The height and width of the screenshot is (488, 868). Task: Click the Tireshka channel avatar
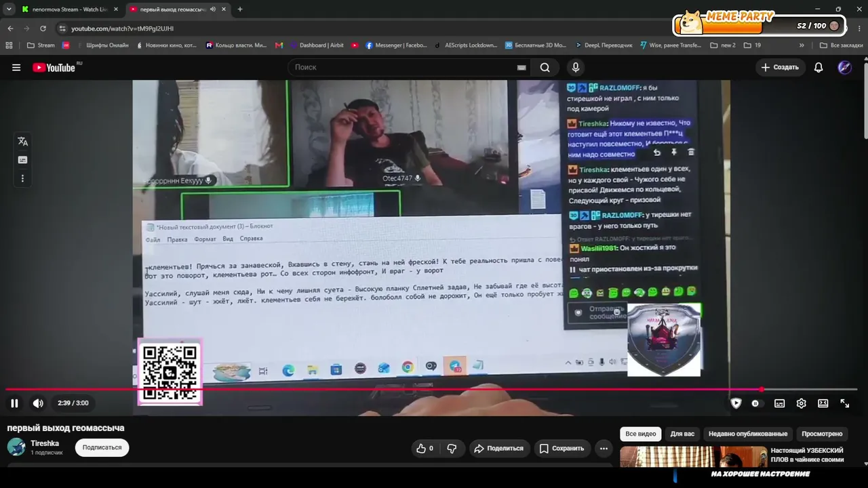[16, 447]
